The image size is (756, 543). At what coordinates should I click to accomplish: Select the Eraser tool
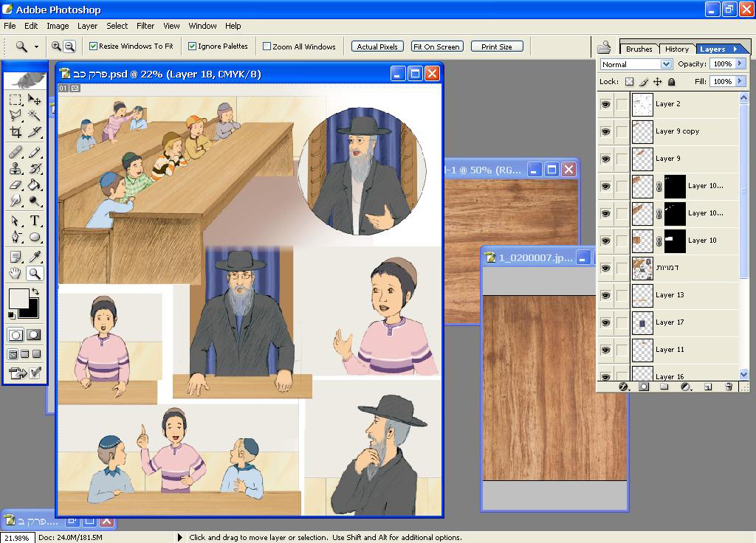point(16,184)
